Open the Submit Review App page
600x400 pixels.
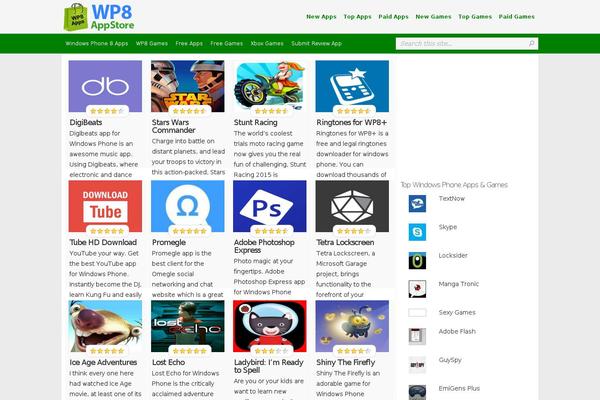point(316,44)
